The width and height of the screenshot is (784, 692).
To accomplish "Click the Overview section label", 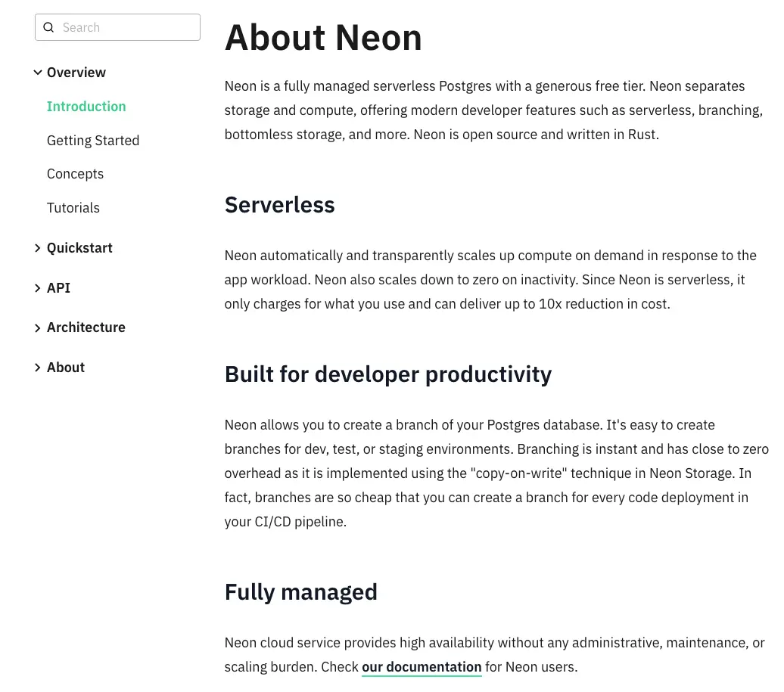I will click(x=76, y=73).
